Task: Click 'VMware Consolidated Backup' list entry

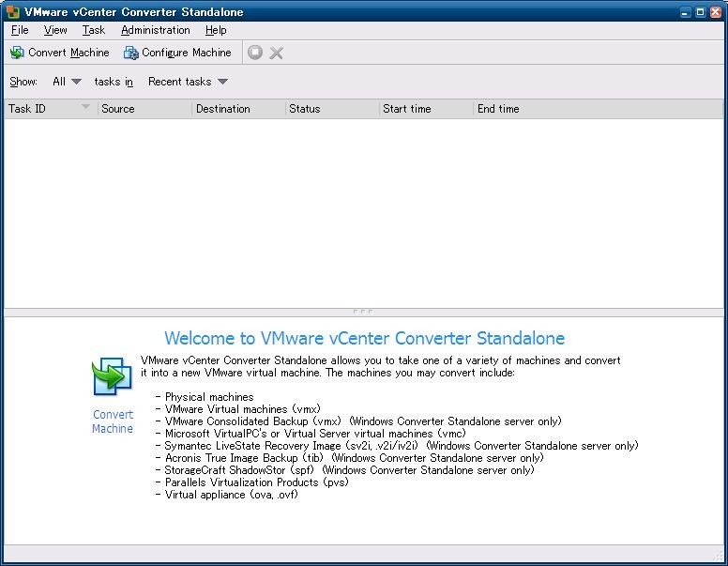Action: [363, 421]
